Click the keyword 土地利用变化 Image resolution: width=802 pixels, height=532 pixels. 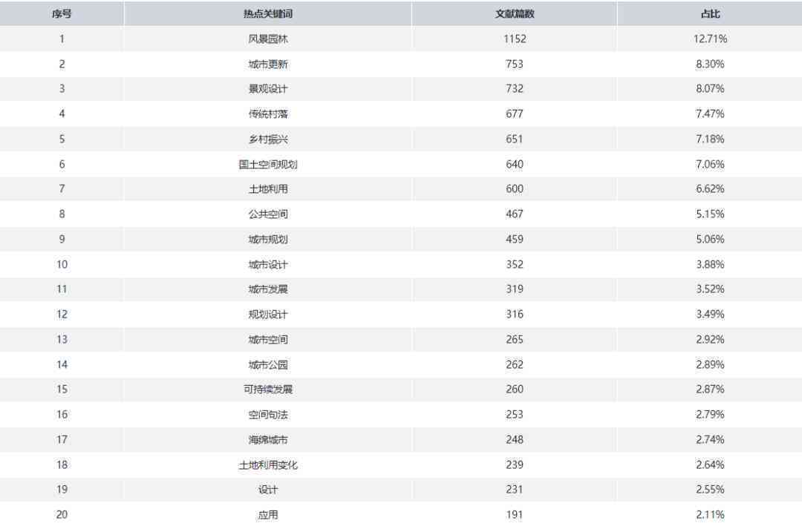[268, 464]
